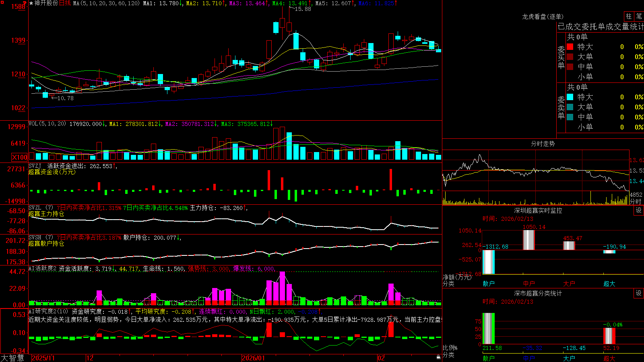The width and height of the screenshot is (644, 362).
Task: Click the 02 month timeline marker
Action: pyautogui.click(x=381, y=358)
